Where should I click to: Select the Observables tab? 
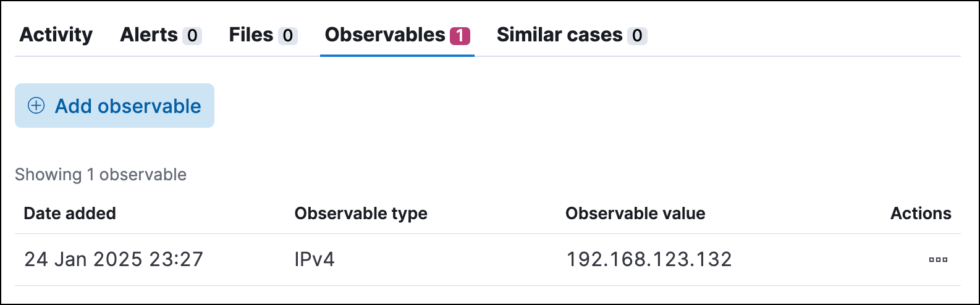(x=385, y=35)
